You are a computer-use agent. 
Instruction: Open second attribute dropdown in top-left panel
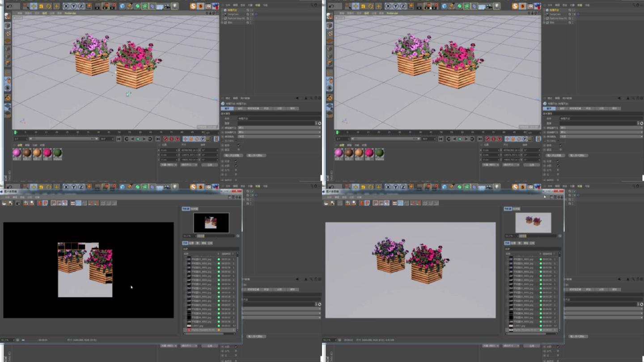[x=279, y=132]
